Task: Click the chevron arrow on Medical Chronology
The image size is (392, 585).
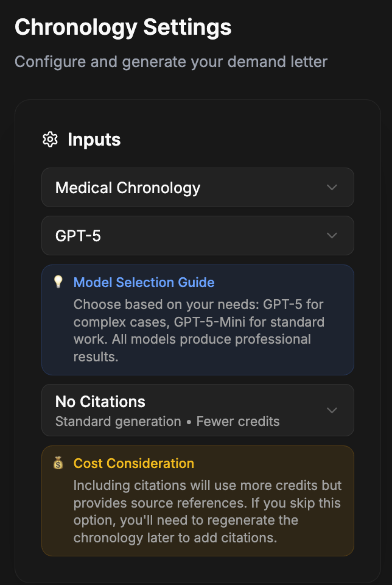Action: click(x=332, y=187)
